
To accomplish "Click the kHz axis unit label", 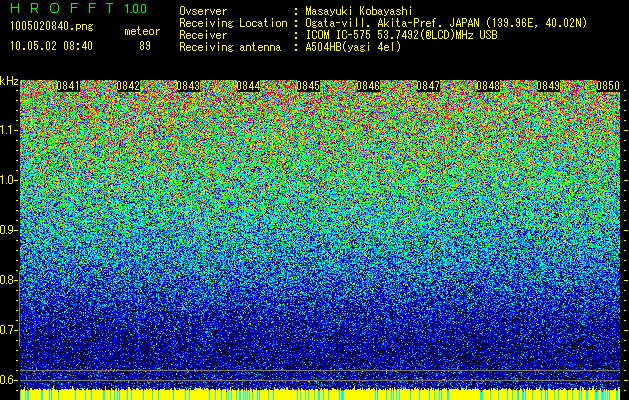I will coord(9,81).
